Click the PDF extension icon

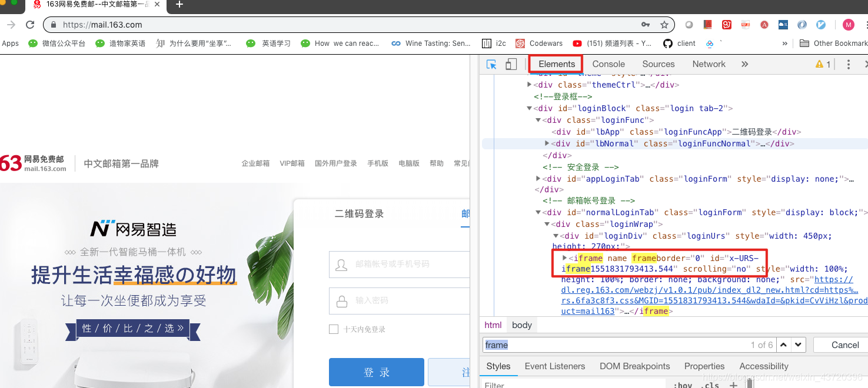click(x=746, y=25)
